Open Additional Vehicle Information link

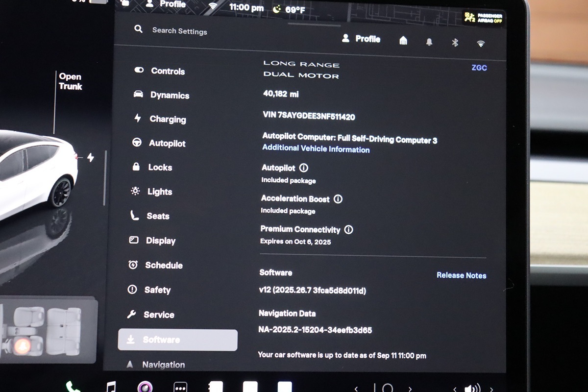click(316, 149)
